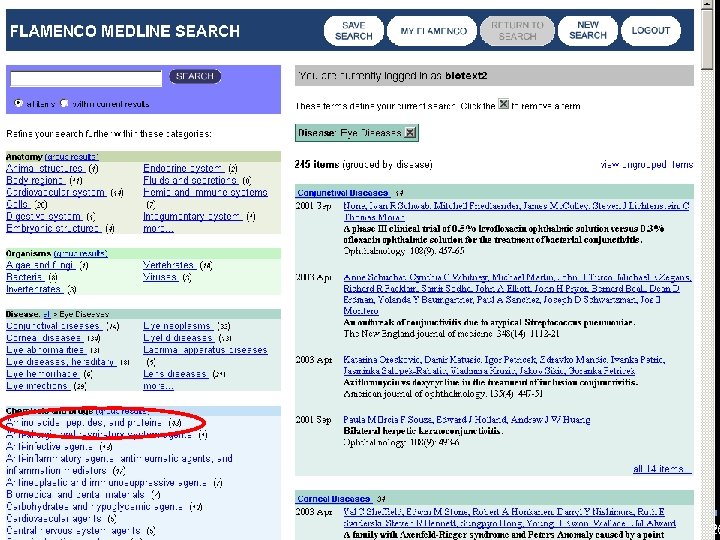Open Organisms group results link
Image resolution: width=720 pixels, height=540 pixels.
pyautogui.click(x=81, y=253)
